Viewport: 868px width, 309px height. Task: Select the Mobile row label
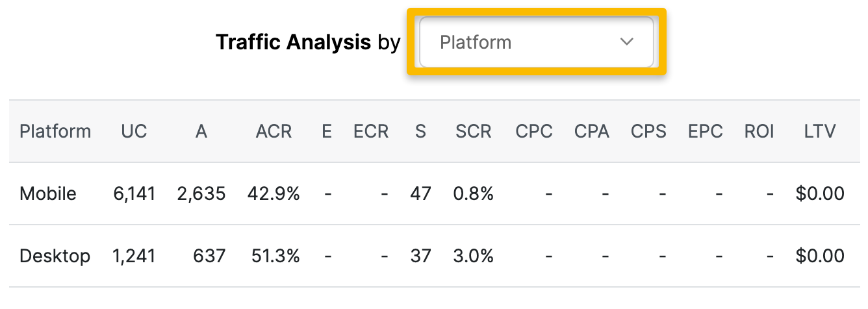(48, 193)
